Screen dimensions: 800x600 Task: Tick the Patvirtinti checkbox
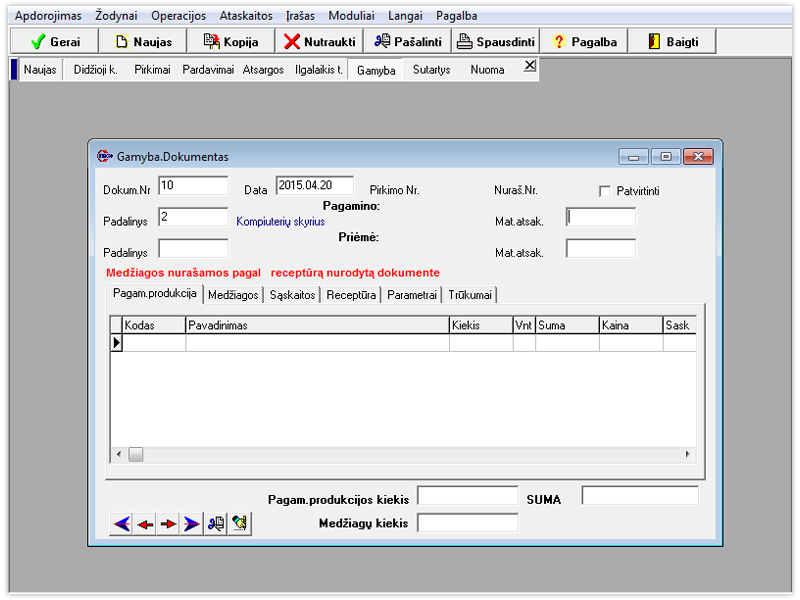pyautogui.click(x=605, y=191)
